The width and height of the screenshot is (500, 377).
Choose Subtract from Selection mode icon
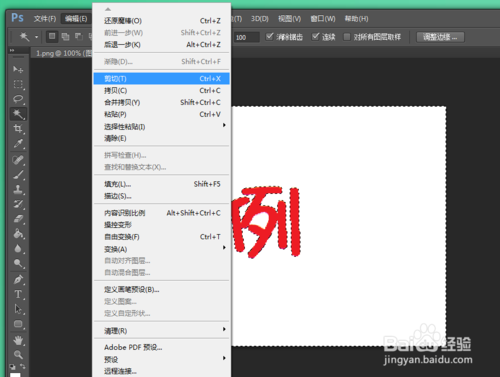79,37
